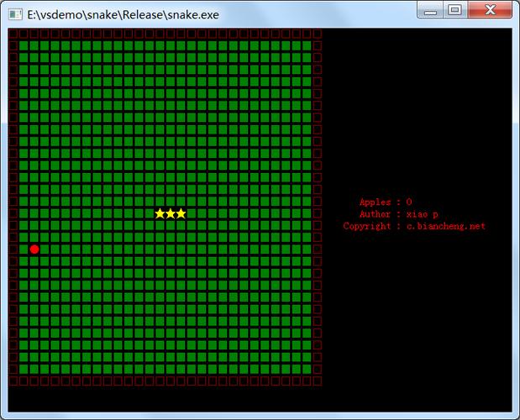This screenshot has height=420, width=520.
Task: Click the green cell right of the snake
Action: point(192,213)
